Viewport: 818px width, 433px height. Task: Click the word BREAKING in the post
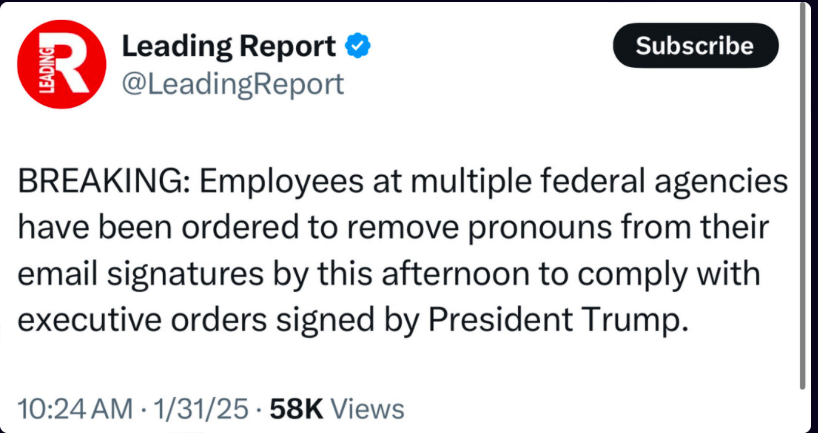tap(97, 185)
